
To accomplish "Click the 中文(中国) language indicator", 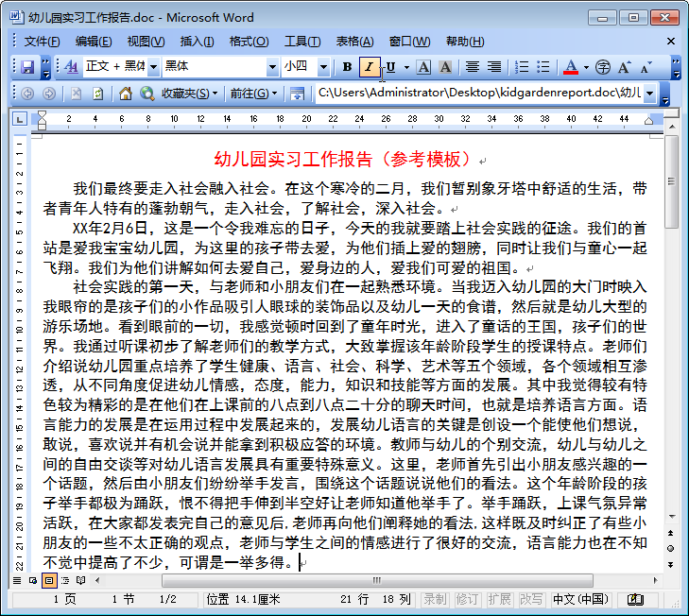I will [x=580, y=599].
